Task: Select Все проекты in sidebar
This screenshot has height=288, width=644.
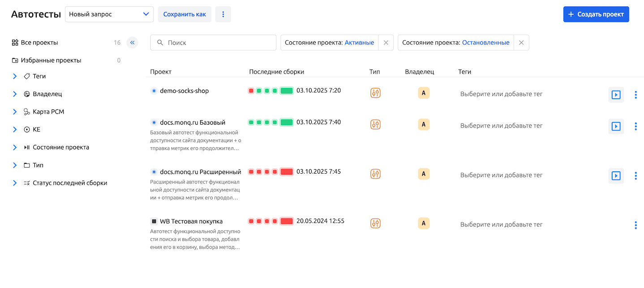Action: [39, 43]
